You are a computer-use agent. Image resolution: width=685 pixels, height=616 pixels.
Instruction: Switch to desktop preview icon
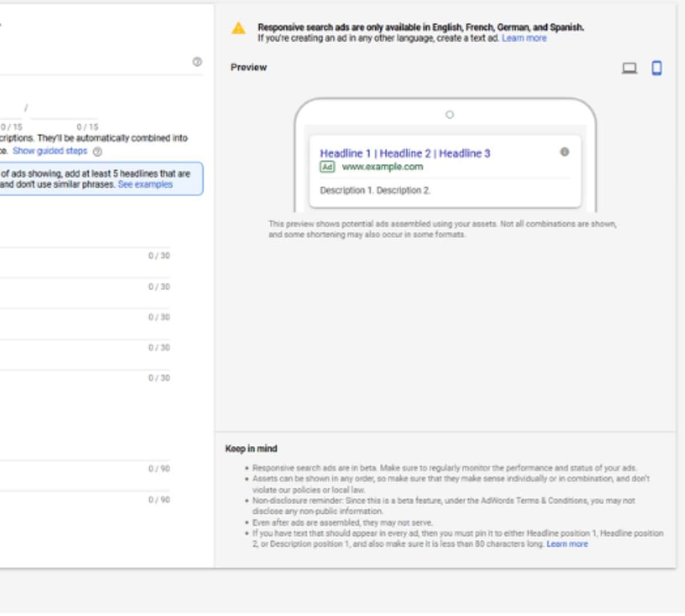[x=629, y=68]
